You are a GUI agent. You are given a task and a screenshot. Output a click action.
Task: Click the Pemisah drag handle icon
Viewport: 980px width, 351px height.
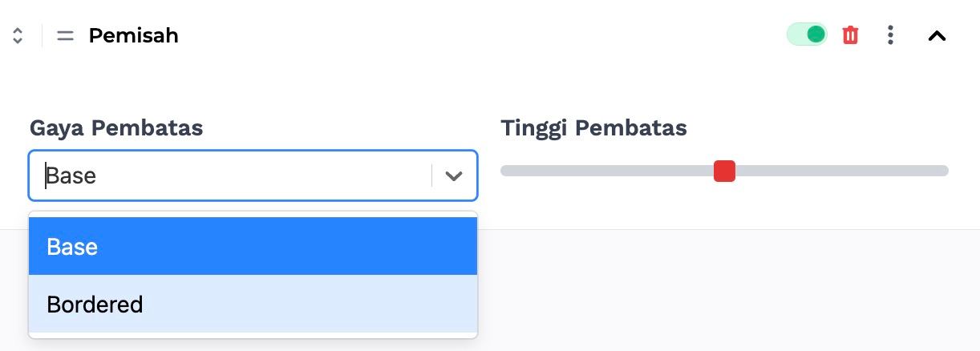pos(65,36)
